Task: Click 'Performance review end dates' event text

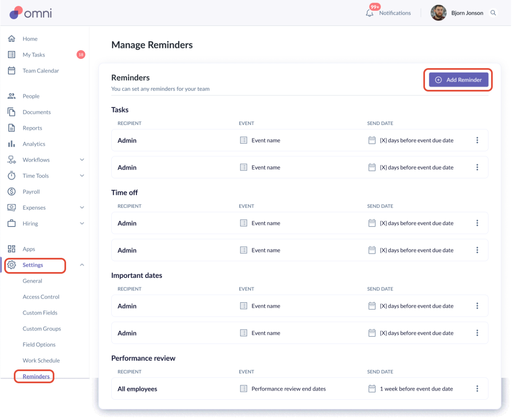Action: tap(289, 389)
